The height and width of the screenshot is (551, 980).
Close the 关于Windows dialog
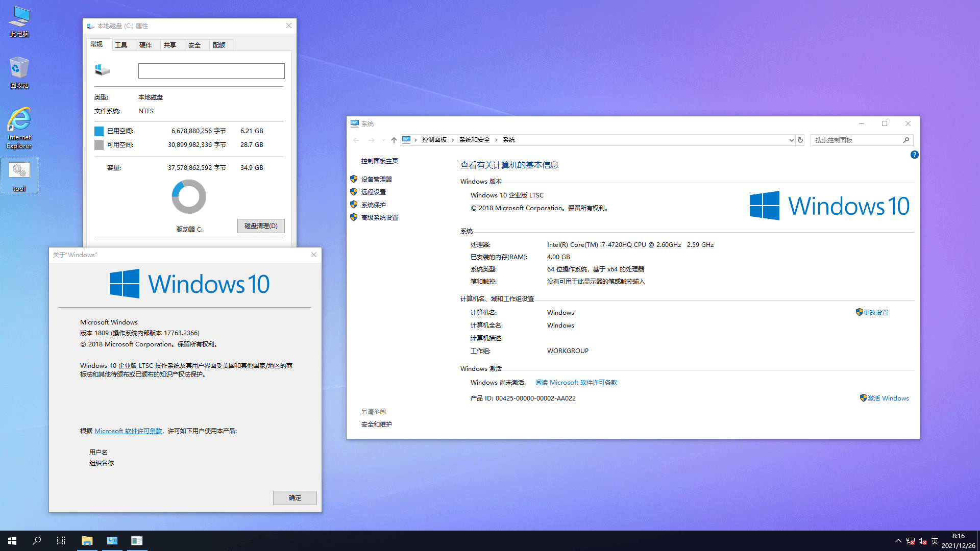click(314, 255)
